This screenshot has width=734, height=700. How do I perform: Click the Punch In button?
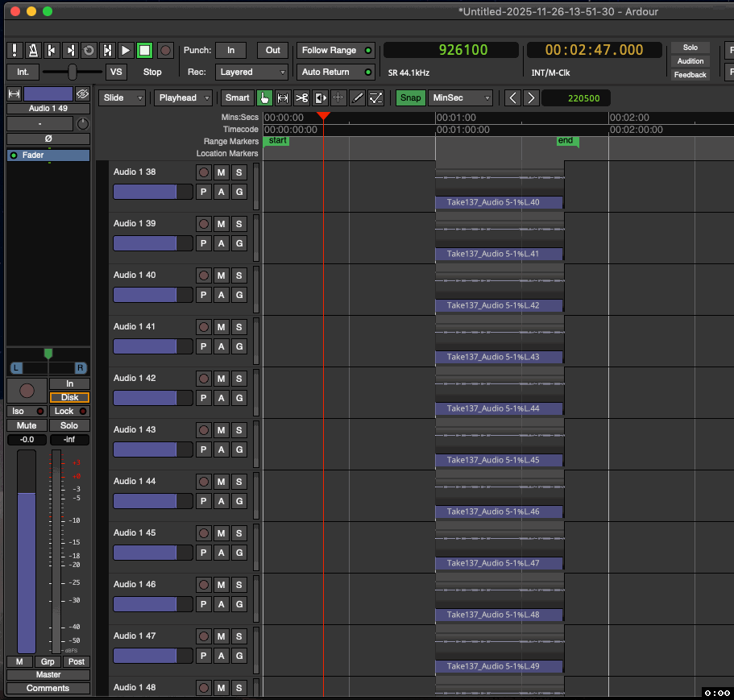pos(231,50)
